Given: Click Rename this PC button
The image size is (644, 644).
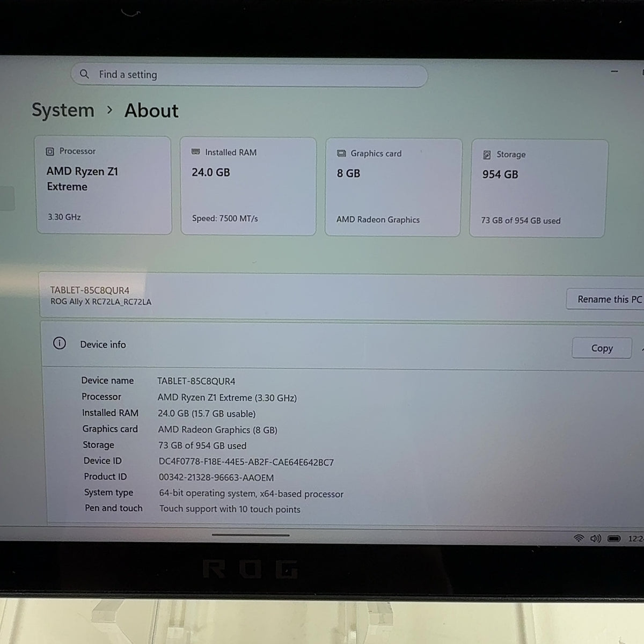Looking at the screenshot, I should coord(606,299).
